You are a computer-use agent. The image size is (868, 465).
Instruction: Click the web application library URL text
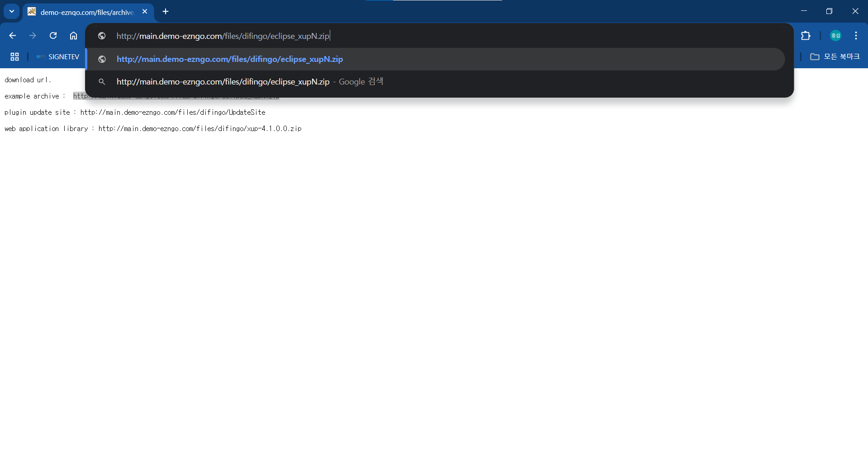pos(199,129)
